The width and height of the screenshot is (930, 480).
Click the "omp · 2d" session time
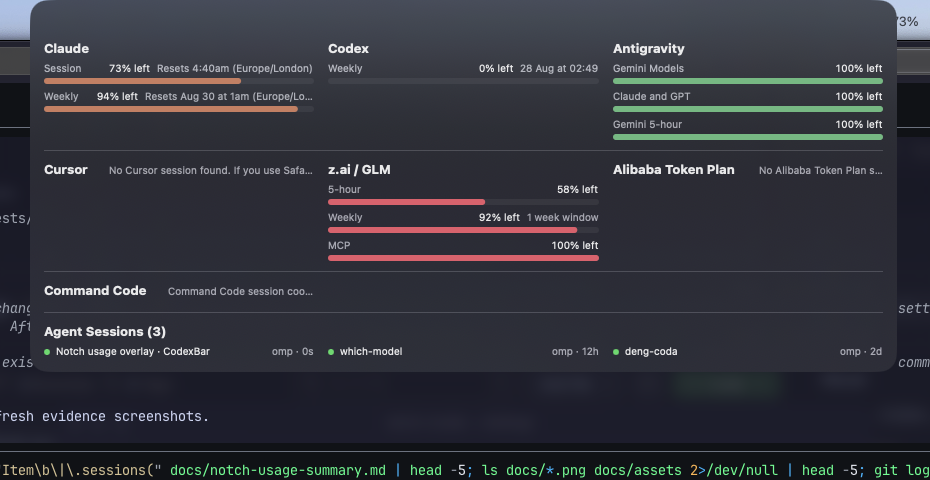click(x=861, y=352)
